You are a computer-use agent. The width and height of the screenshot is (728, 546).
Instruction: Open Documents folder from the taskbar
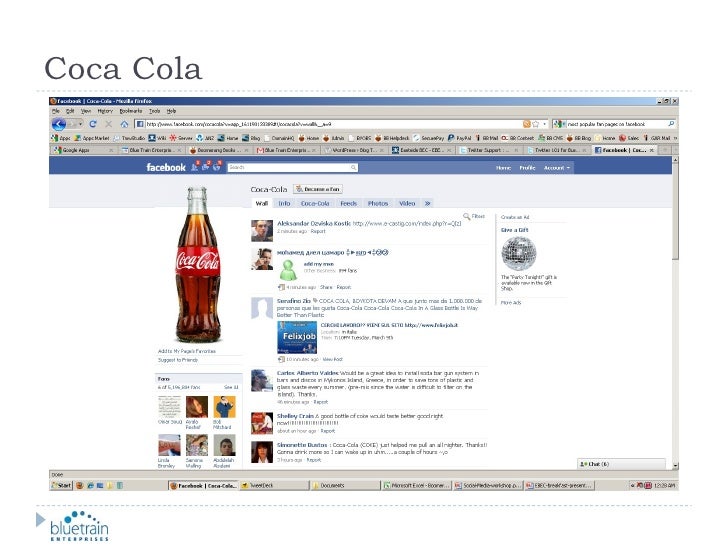345,486
